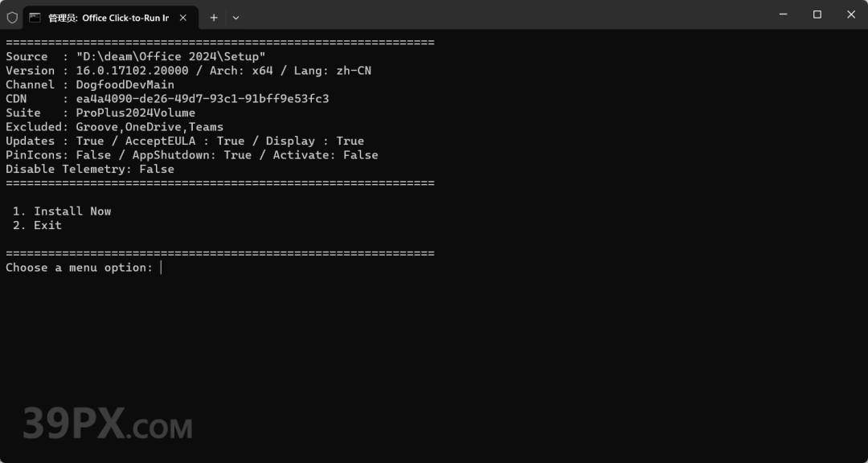Click the CDN GUID value
Image resolution: width=868 pixels, height=463 pixels.
(x=203, y=99)
